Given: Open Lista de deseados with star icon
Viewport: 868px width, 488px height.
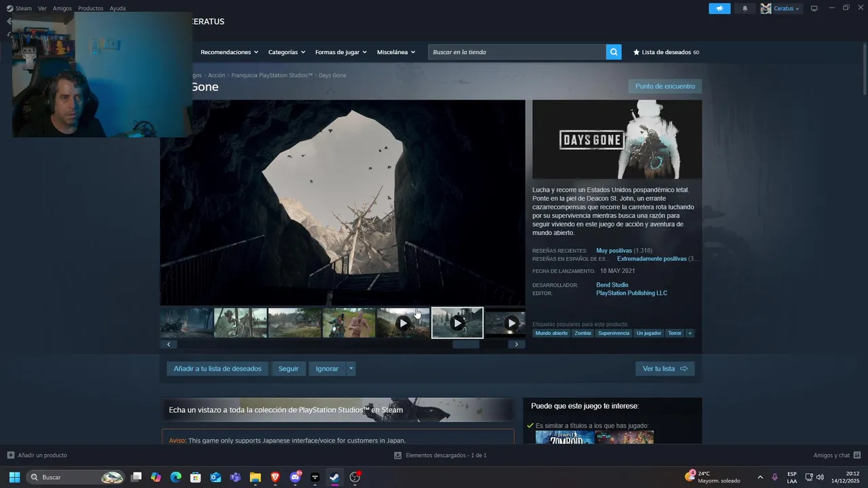Looking at the screenshot, I should (666, 52).
